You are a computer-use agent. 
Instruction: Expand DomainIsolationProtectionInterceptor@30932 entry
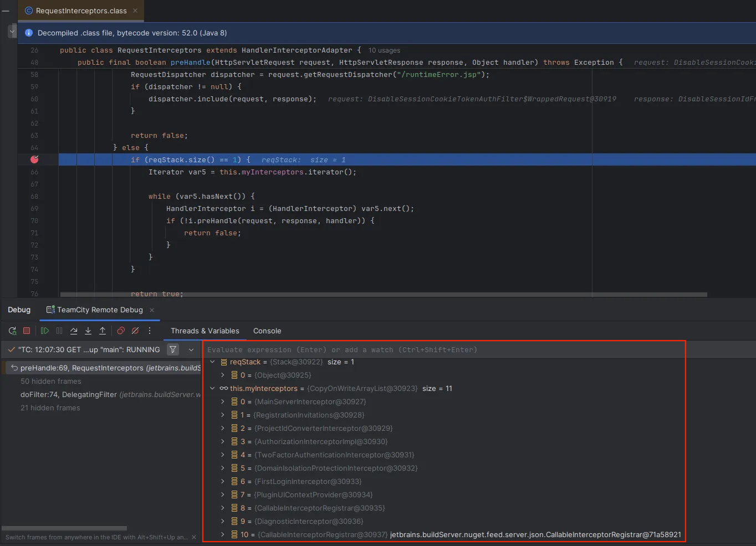(x=223, y=468)
